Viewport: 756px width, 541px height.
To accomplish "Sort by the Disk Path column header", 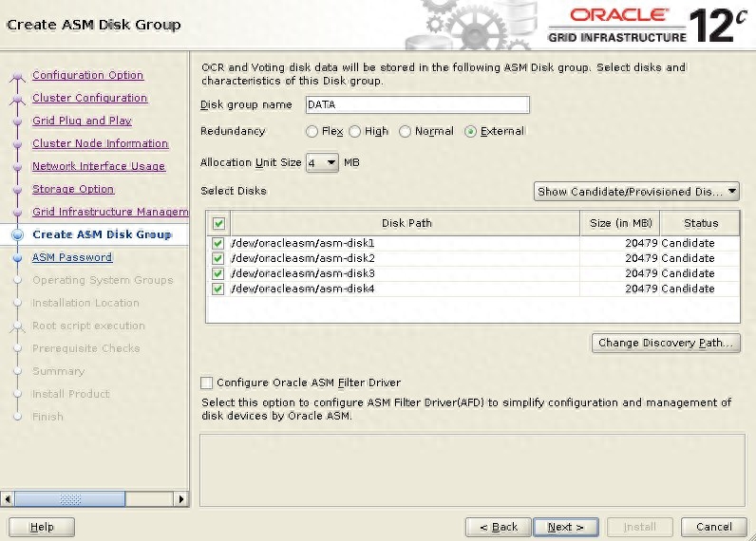I will pos(406,224).
